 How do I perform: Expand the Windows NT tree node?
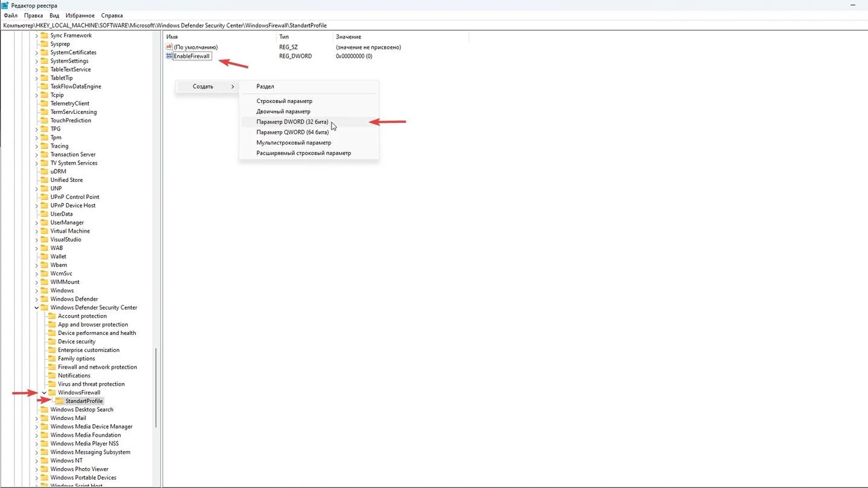(37, 460)
